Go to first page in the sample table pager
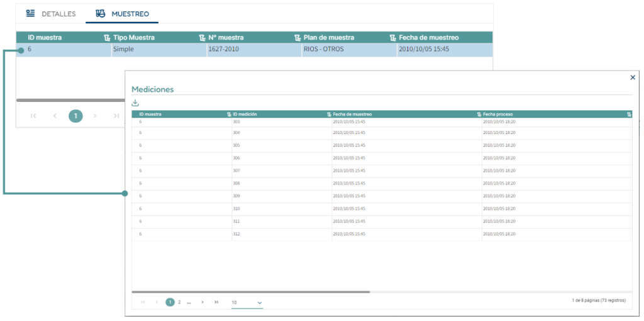This screenshot has width=644, height=321. point(33,116)
